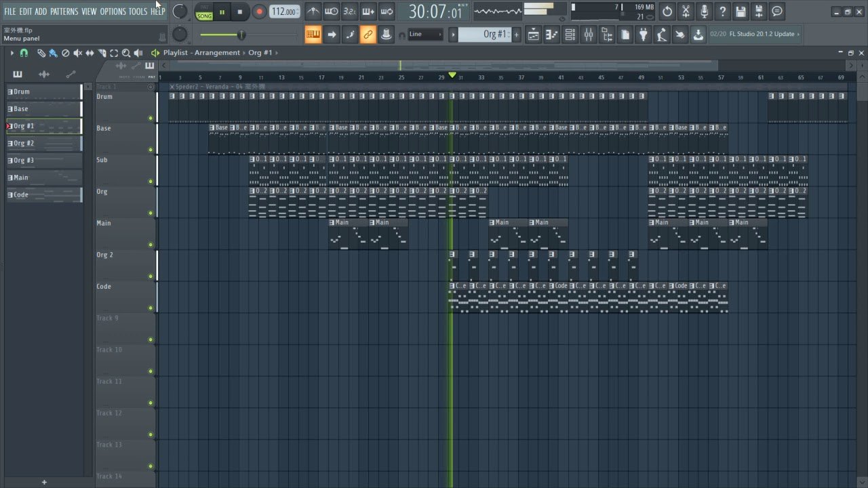Open the pattern selector Org #1
The width and height of the screenshot is (868, 488).
(x=484, y=35)
